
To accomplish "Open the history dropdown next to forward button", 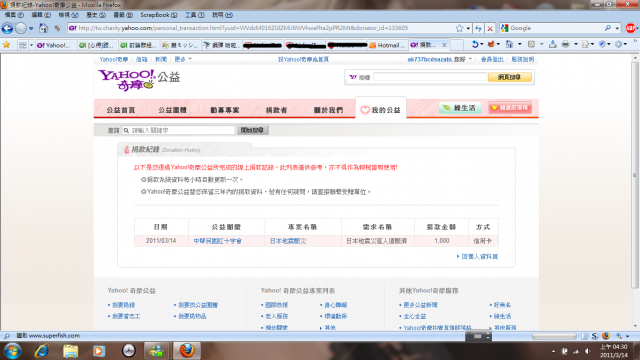I will tap(31, 28).
